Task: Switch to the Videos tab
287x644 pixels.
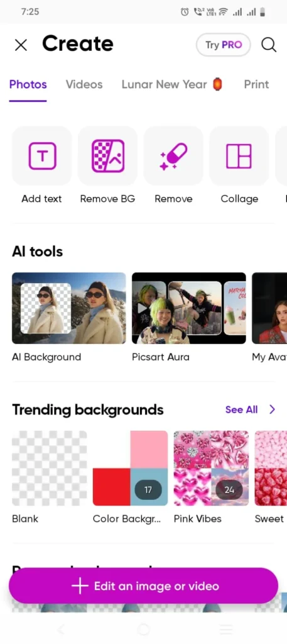Action: pyautogui.click(x=84, y=85)
